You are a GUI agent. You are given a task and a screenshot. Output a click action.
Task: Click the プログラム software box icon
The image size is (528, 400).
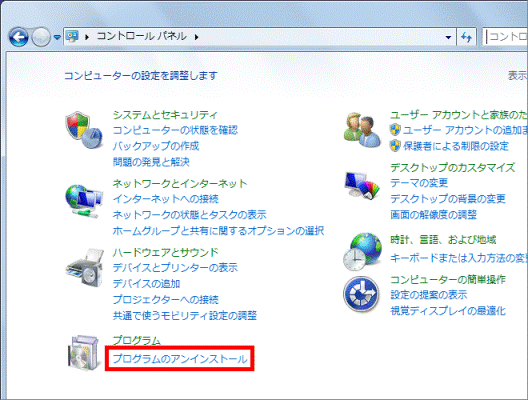(84, 353)
